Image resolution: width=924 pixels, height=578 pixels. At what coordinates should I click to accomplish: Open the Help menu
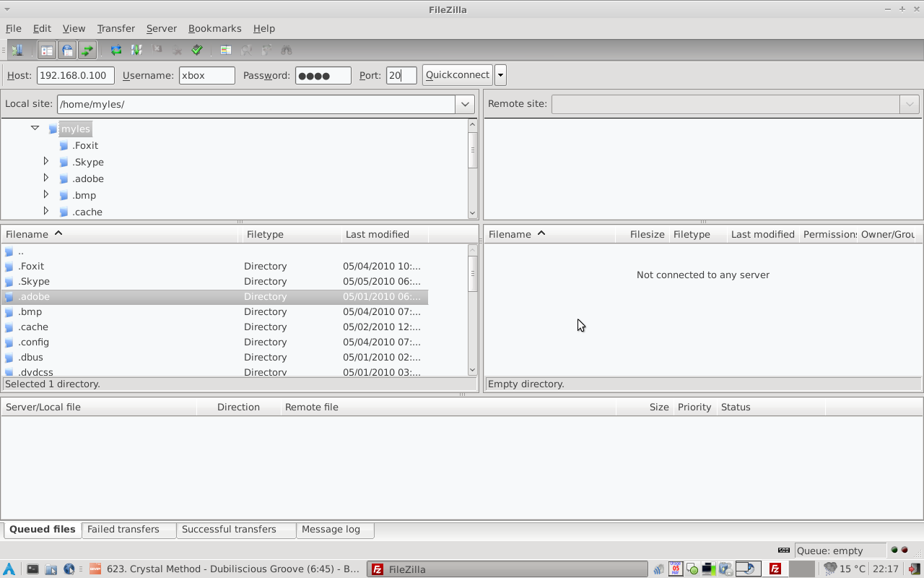click(264, 28)
